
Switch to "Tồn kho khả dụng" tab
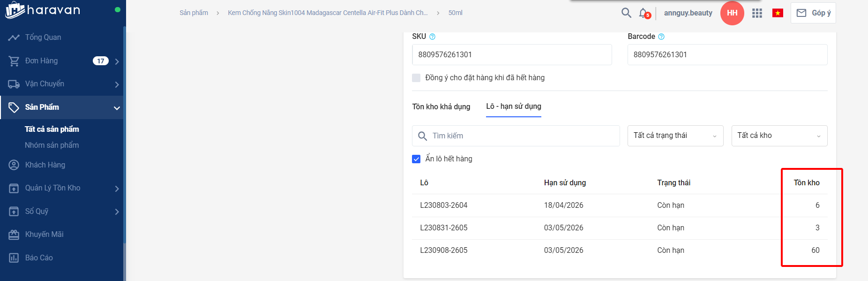441,107
